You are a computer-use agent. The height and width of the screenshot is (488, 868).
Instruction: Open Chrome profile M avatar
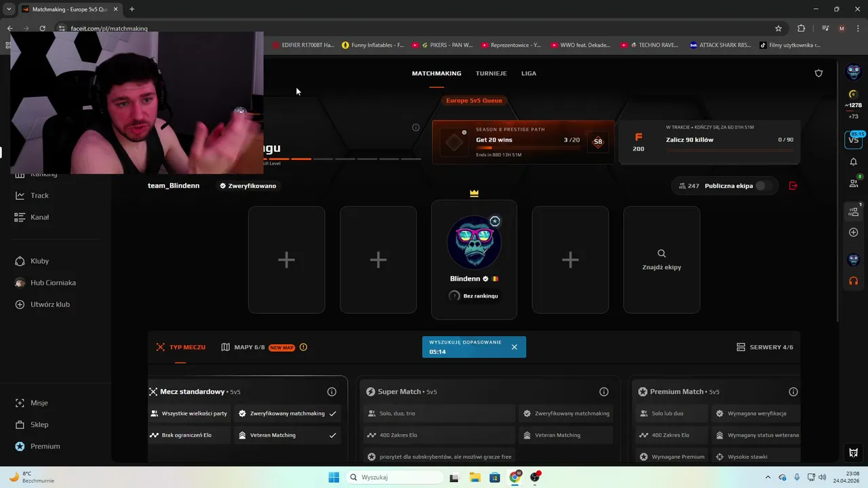(x=842, y=28)
